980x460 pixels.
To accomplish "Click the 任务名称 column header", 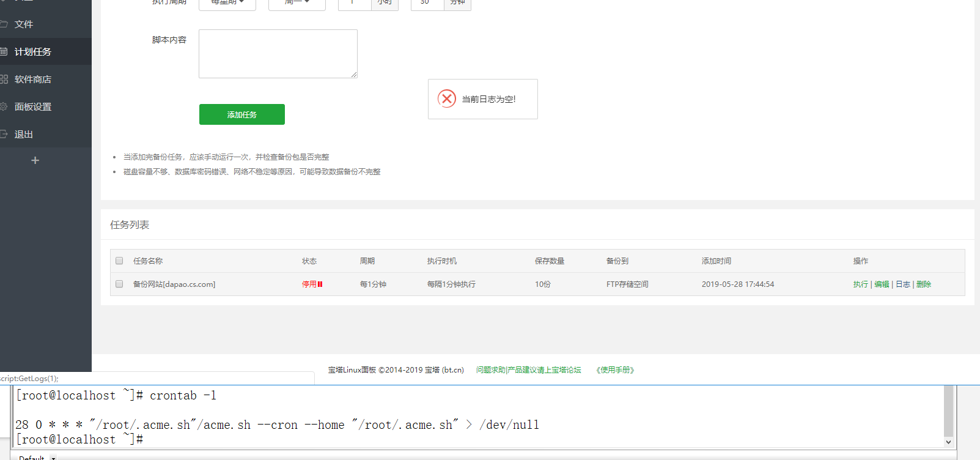I will pyautogui.click(x=148, y=261).
